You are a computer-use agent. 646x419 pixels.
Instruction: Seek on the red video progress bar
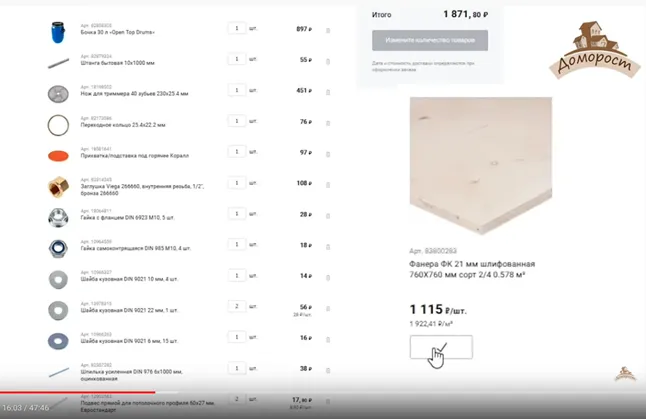coord(77,392)
